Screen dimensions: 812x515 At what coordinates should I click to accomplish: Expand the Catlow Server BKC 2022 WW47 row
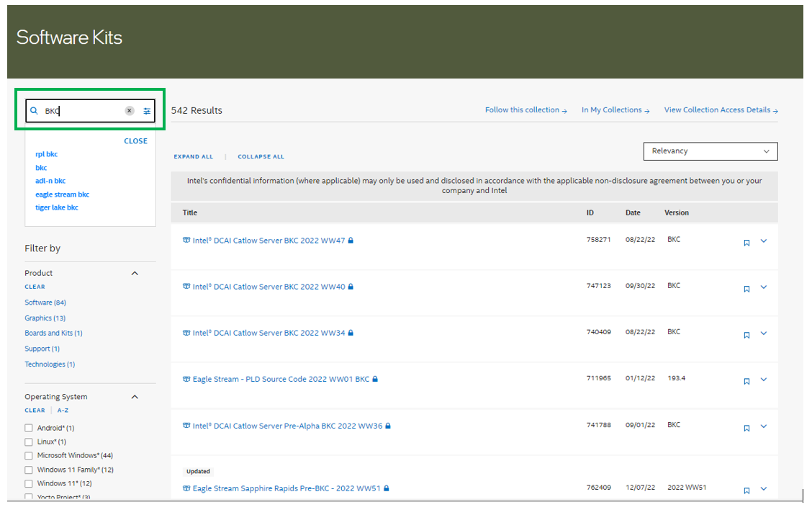(x=764, y=241)
